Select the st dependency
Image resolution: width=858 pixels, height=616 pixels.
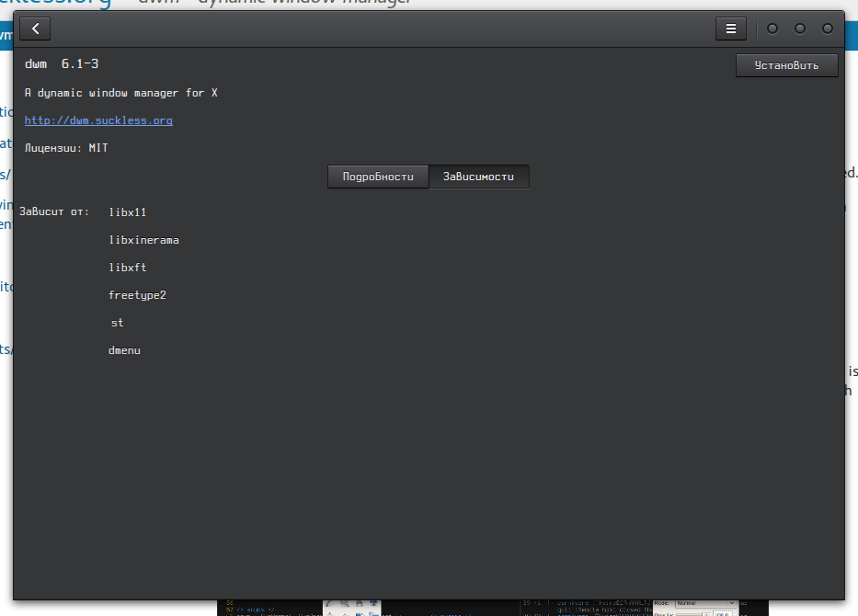point(117,323)
